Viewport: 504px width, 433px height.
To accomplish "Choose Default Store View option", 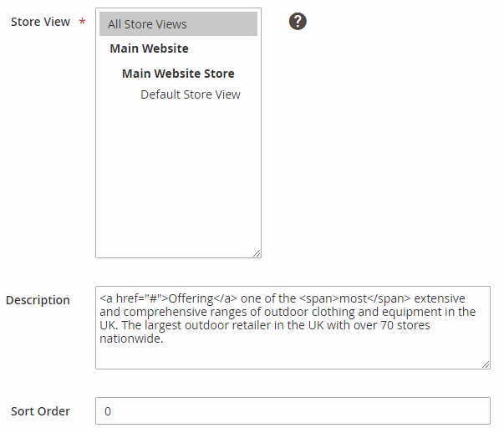I will coord(191,94).
